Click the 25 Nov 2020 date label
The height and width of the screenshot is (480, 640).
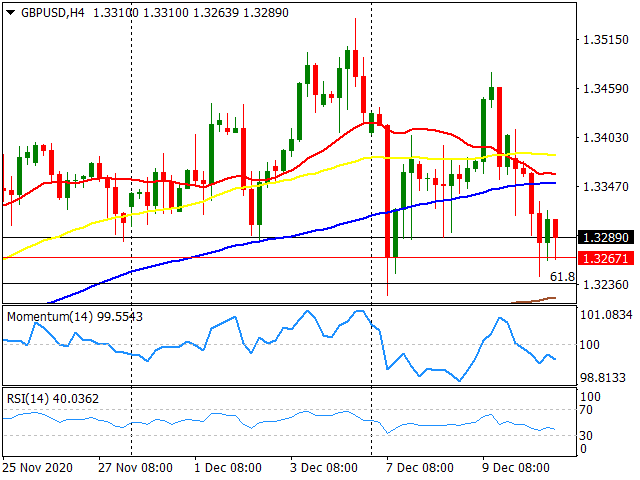pyautogui.click(x=38, y=467)
